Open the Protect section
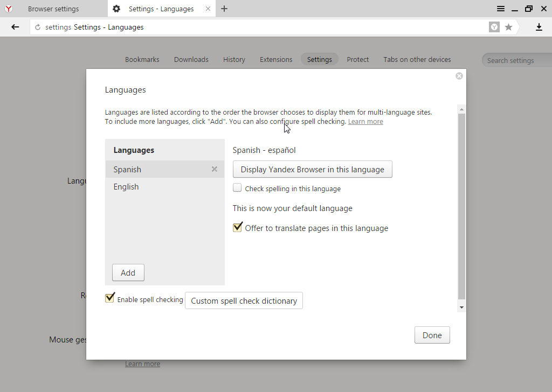The width and height of the screenshot is (552, 392). pyautogui.click(x=358, y=59)
